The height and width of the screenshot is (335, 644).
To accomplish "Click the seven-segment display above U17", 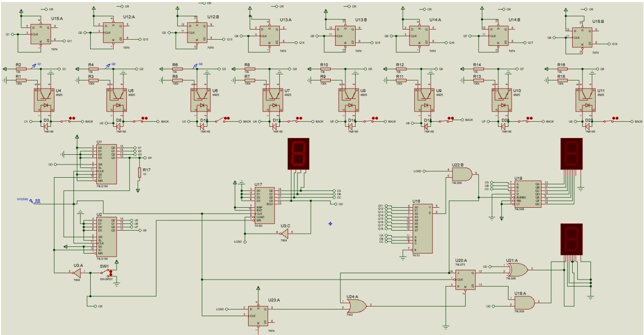I will point(299,153).
